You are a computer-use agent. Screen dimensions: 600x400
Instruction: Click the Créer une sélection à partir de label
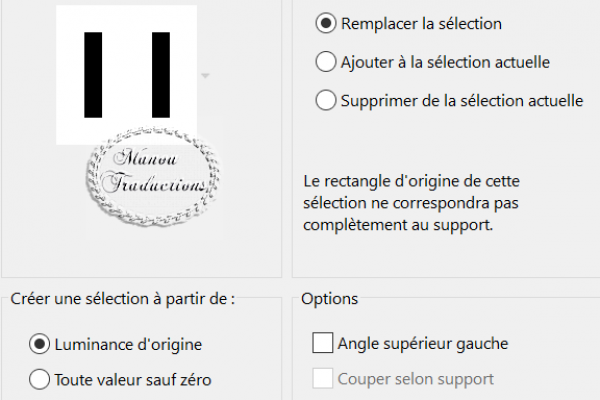122,299
